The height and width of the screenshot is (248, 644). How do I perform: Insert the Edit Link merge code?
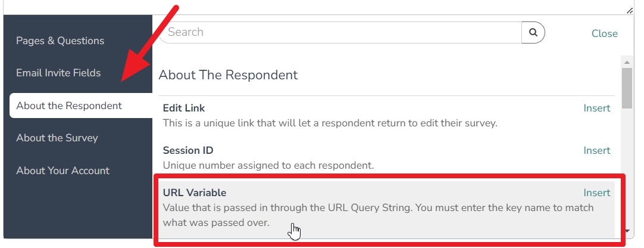coord(597,108)
